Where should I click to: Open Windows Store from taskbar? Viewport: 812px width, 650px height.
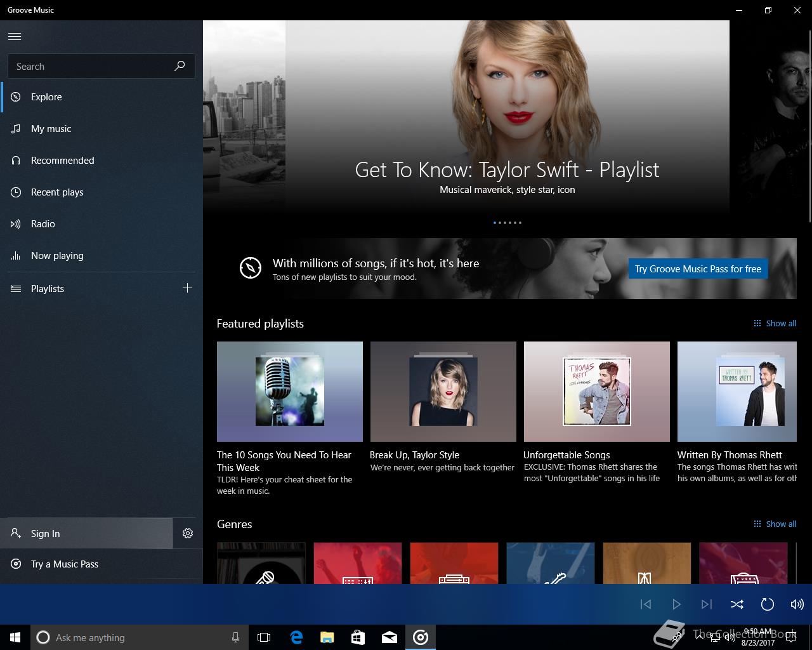(x=358, y=637)
